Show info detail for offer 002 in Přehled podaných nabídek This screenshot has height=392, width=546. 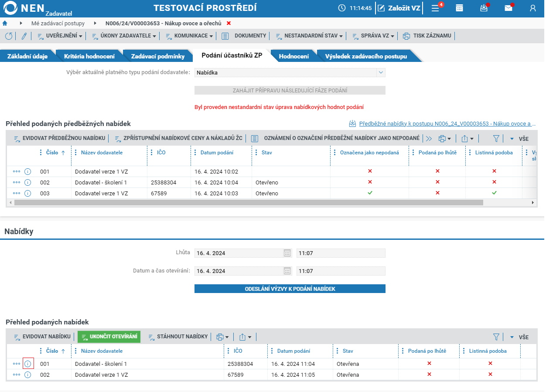tap(28, 375)
